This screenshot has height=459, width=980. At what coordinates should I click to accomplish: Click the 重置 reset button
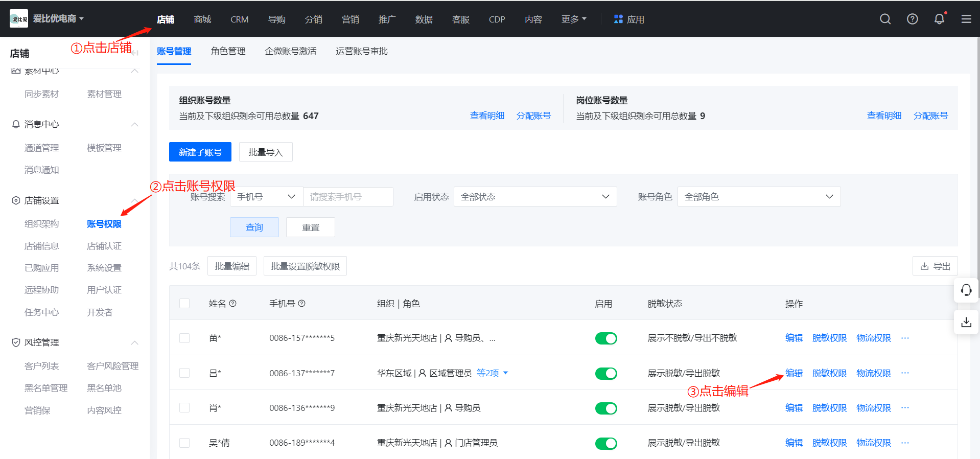coord(311,227)
